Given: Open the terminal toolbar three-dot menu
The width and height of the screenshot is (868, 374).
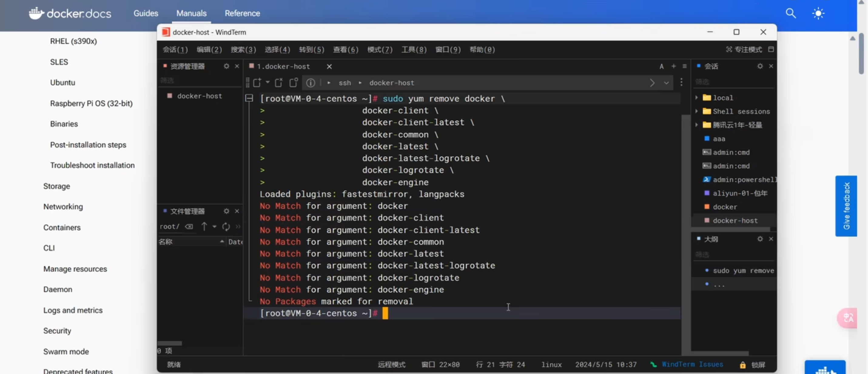Looking at the screenshot, I should [x=681, y=82].
